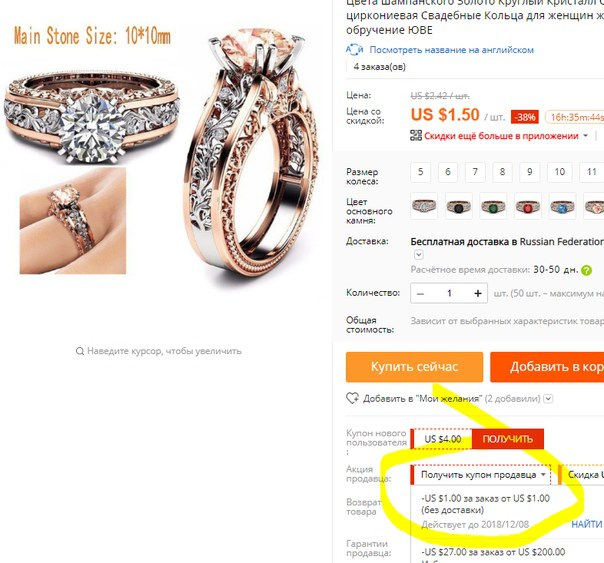Click the translate icon beside English title link

coord(354,50)
